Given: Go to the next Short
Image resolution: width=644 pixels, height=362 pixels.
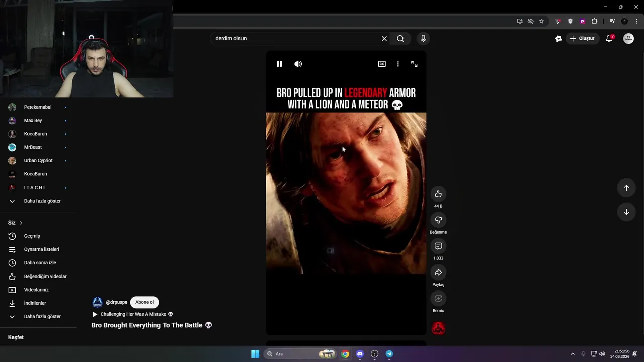Looking at the screenshot, I should 626,212.
